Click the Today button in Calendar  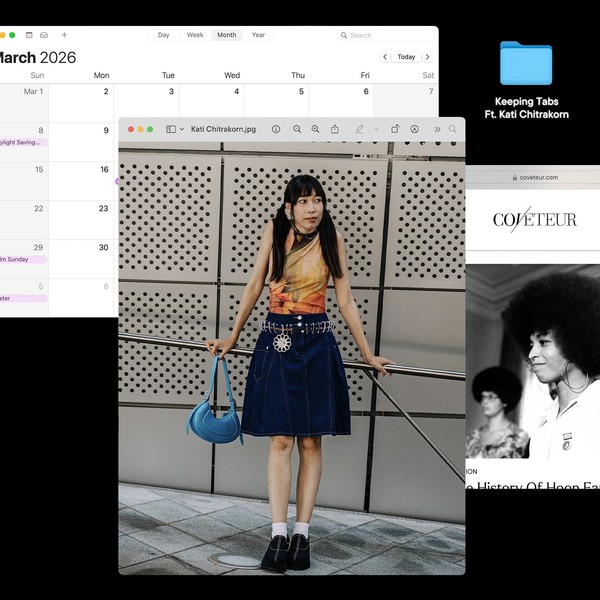coord(406,57)
